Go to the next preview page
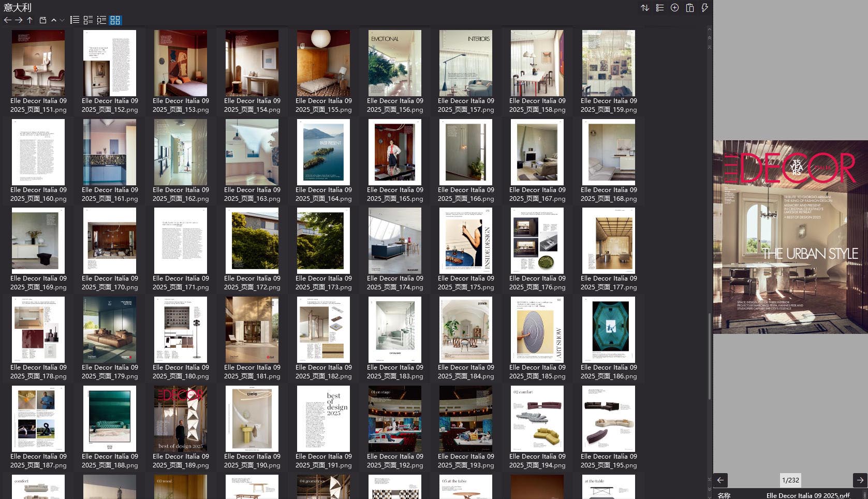Image resolution: width=868 pixels, height=499 pixels. (860, 480)
